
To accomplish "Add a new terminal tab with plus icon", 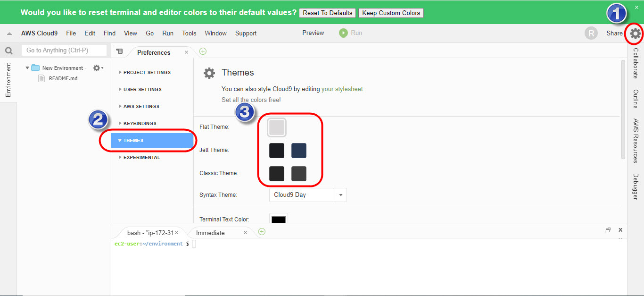I will (x=262, y=232).
